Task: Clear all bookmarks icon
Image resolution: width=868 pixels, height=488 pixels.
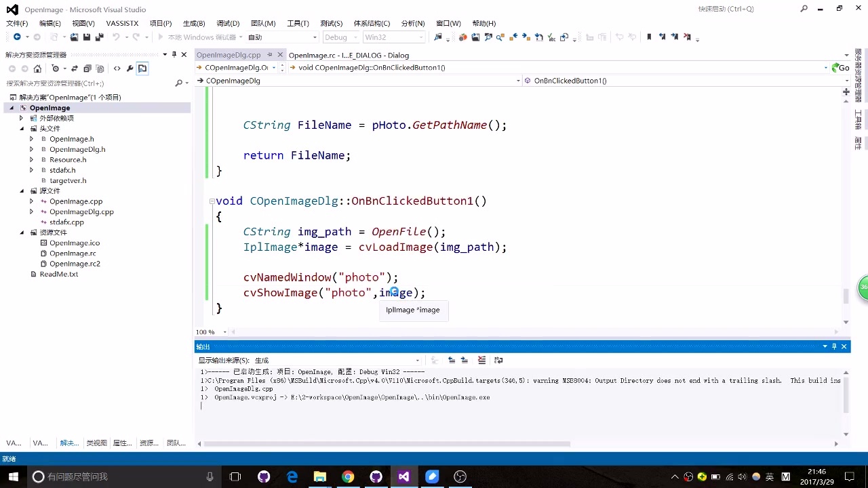Action: tap(687, 37)
